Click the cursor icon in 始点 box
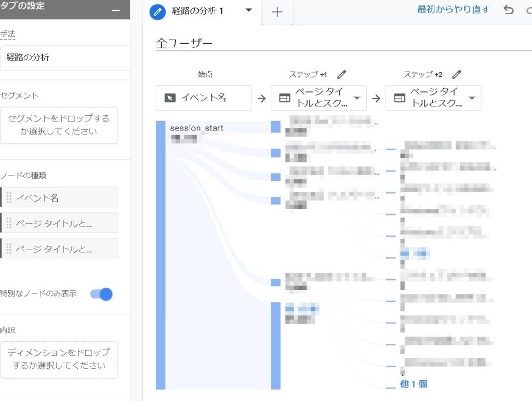This screenshot has width=532, height=401. [x=170, y=98]
